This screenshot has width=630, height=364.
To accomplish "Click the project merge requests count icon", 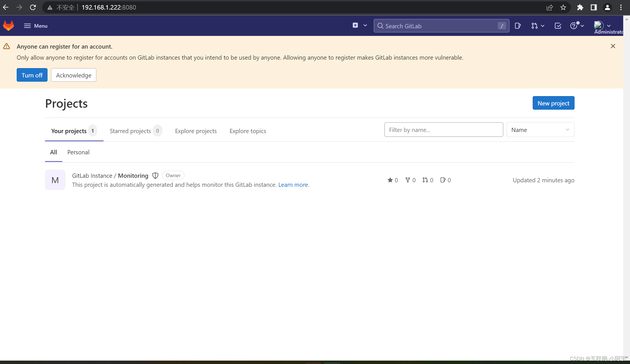I will click(x=425, y=180).
